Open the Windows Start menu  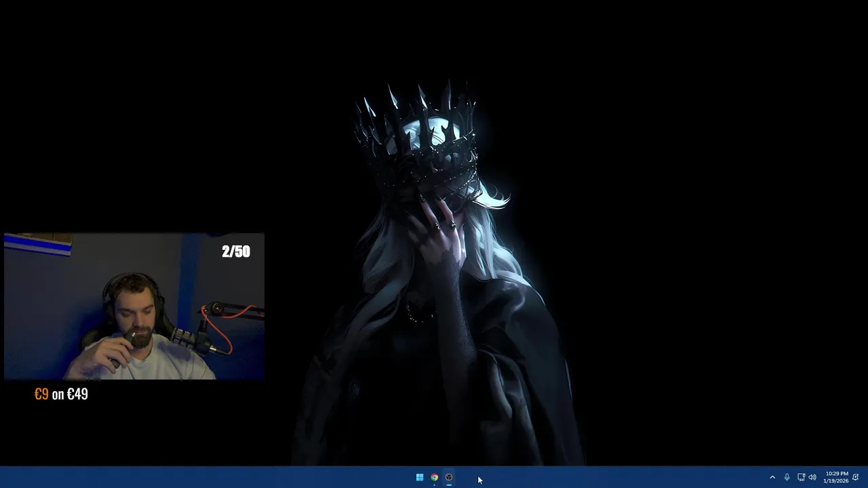[x=420, y=477]
